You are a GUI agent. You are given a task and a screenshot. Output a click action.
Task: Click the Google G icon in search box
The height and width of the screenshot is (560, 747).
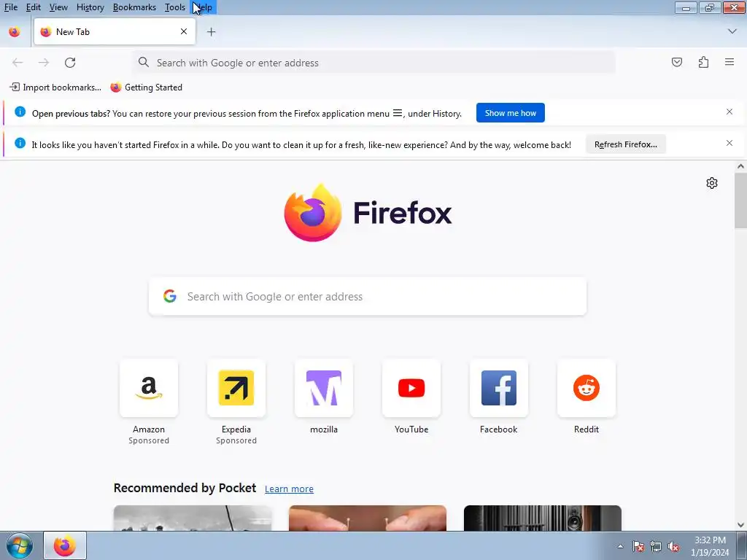[x=170, y=296]
